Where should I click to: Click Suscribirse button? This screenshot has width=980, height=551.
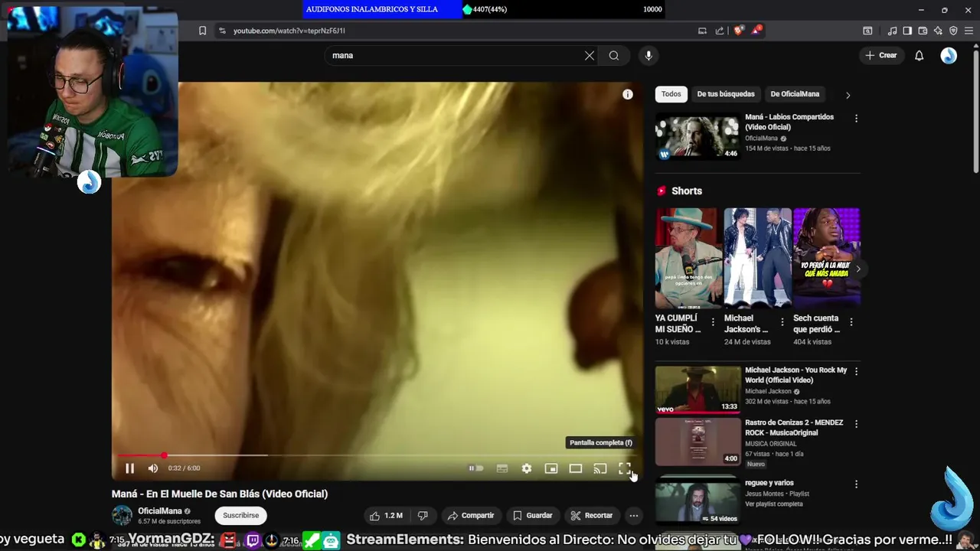(x=241, y=516)
